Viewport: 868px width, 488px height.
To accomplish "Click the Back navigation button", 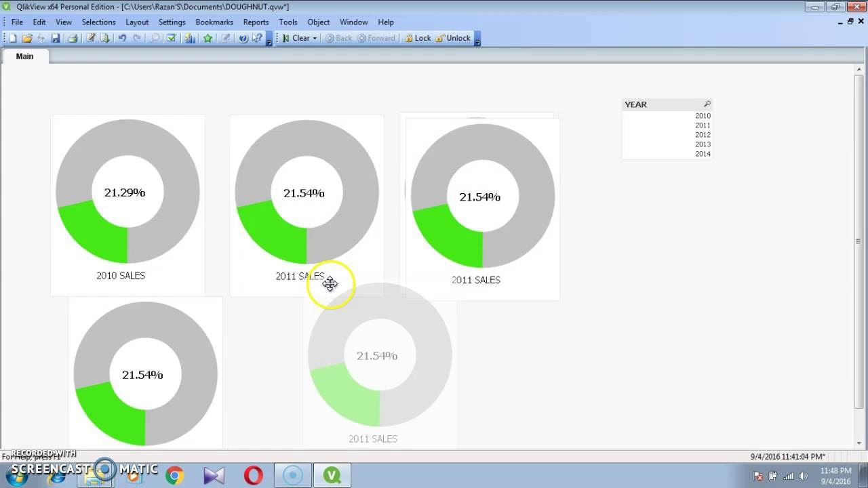I will [339, 39].
